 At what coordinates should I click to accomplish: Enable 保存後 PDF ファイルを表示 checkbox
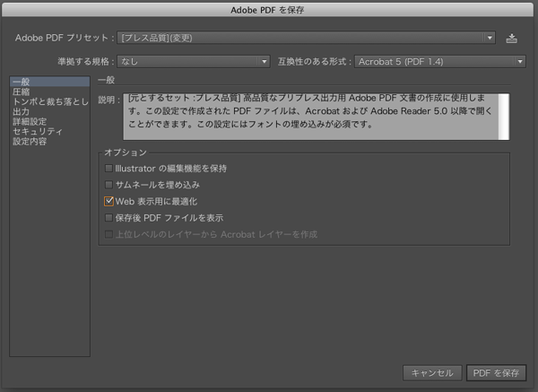(108, 218)
